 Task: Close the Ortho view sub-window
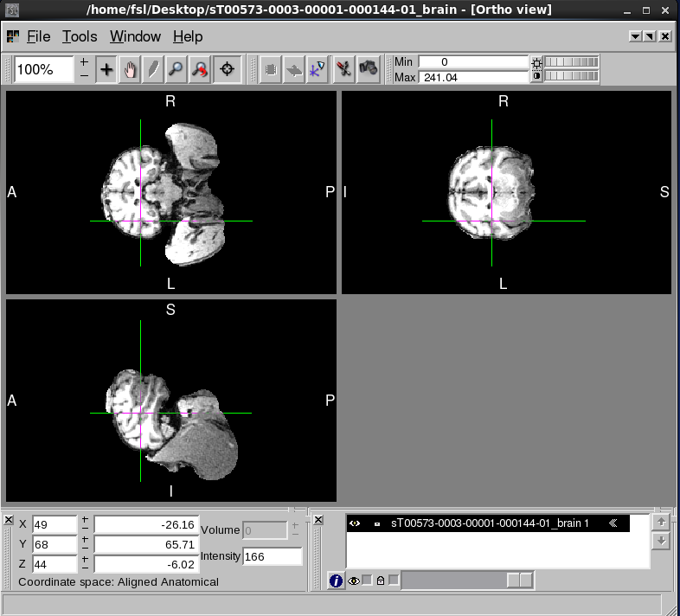coord(664,36)
